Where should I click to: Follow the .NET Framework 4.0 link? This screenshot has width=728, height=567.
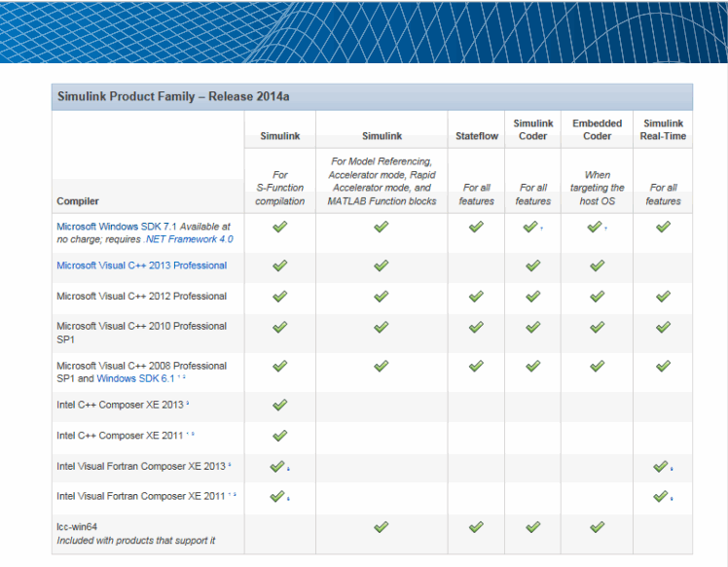pos(190,238)
